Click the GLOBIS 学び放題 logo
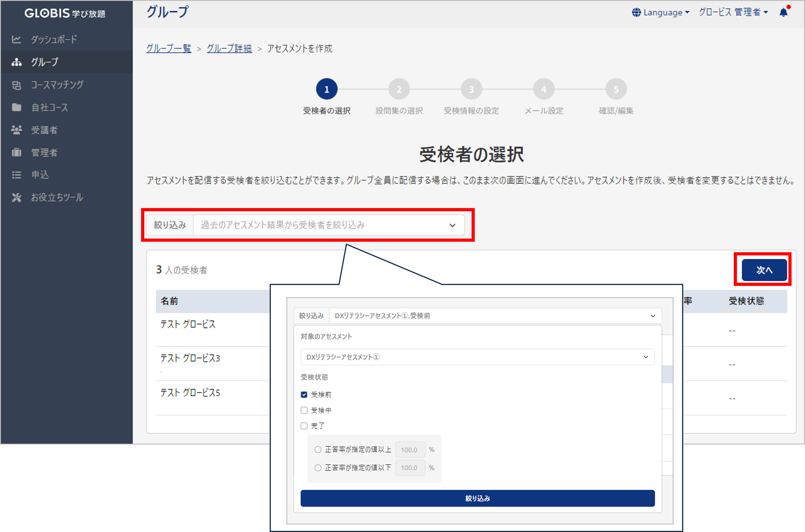 pyautogui.click(x=65, y=13)
